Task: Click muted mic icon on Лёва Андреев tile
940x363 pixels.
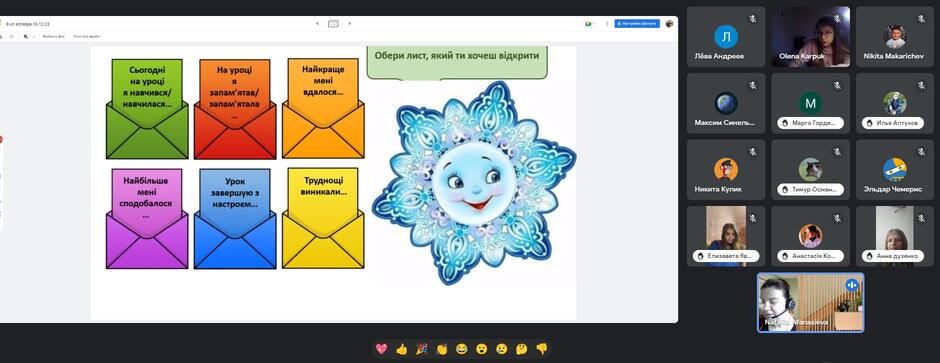Action: coord(753,19)
